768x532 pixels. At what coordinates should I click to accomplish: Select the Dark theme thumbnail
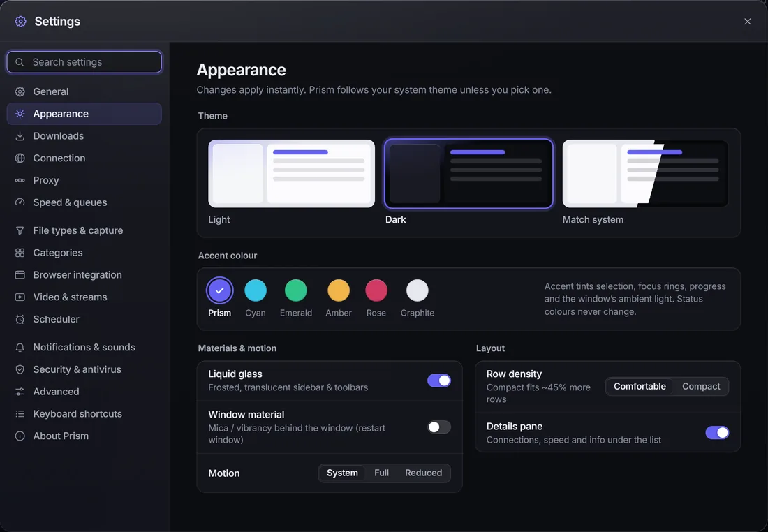pos(468,174)
